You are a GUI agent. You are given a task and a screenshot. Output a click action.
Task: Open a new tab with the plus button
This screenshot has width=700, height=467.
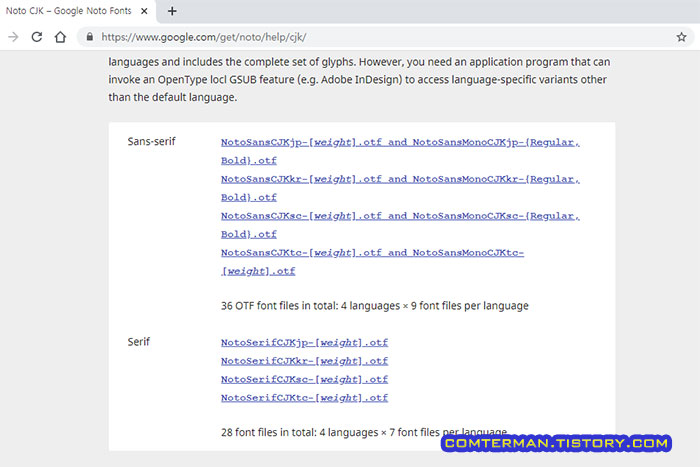click(x=172, y=11)
